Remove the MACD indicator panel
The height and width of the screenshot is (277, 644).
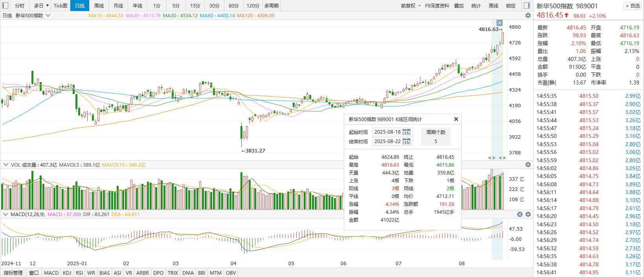coord(520,215)
